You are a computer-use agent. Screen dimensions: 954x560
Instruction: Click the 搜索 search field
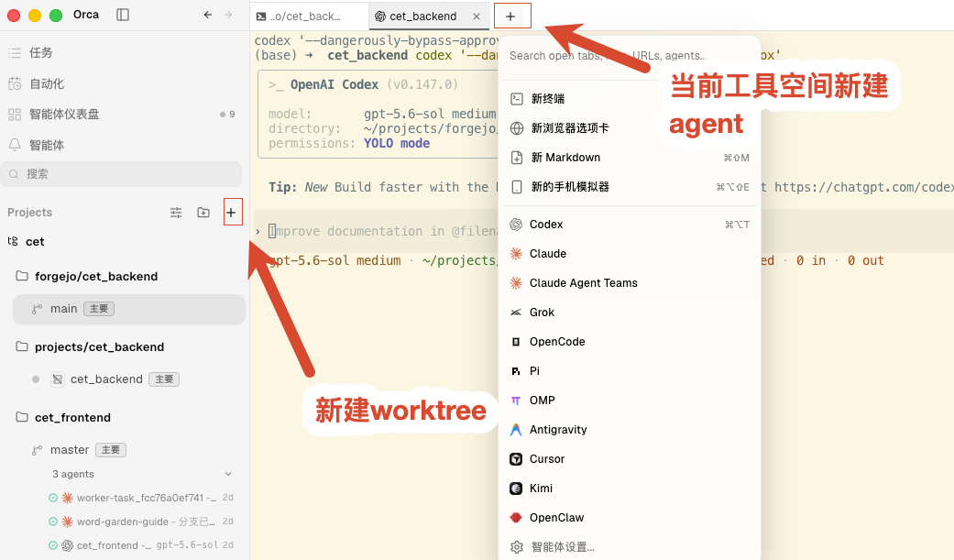tap(122, 174)
